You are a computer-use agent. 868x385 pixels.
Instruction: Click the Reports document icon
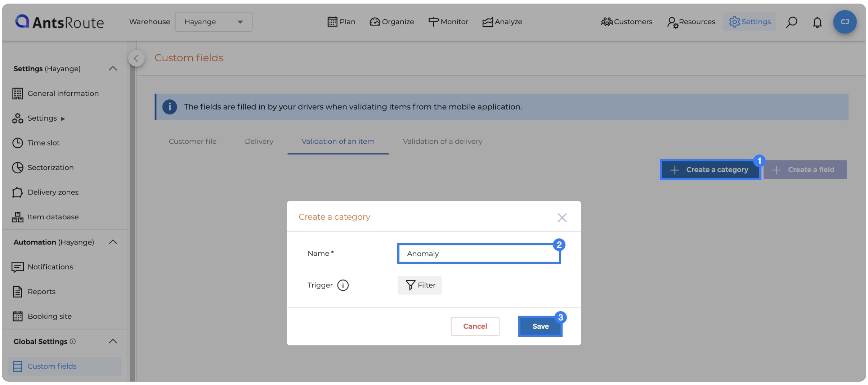click(x=18, y=292)
